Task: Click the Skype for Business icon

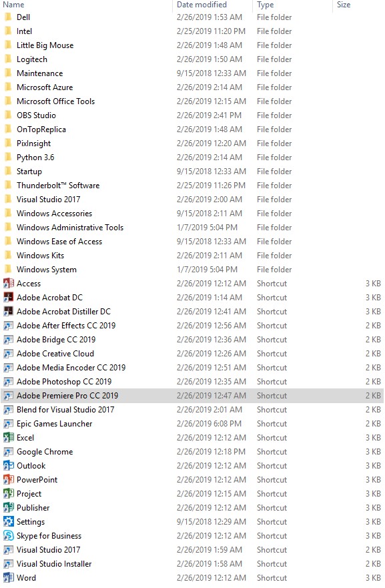Action: pos(8,536)
